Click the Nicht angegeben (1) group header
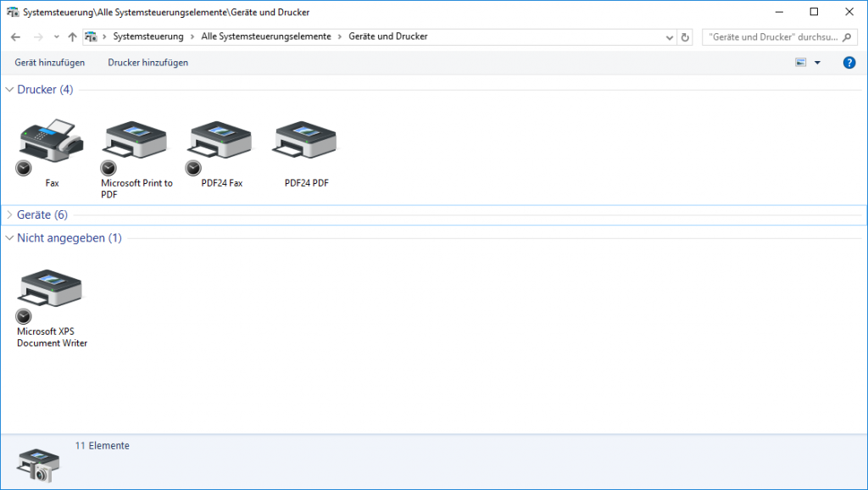868x490 pixels. (70, 238)
